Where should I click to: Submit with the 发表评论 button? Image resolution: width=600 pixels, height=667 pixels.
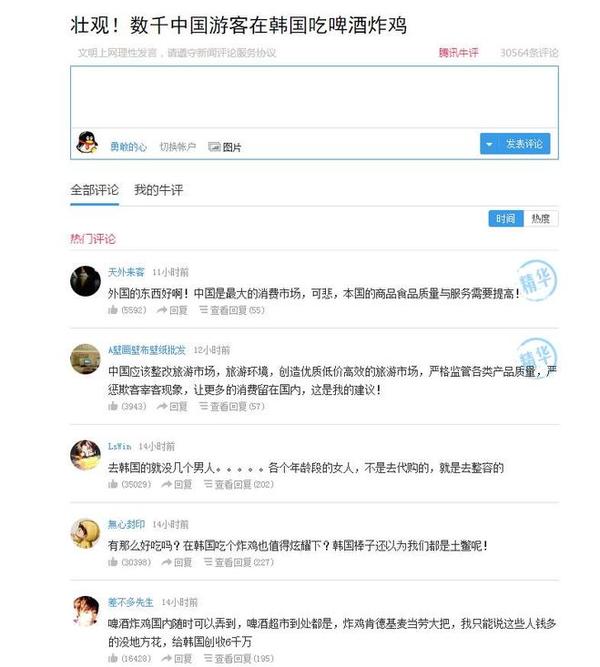(524, 144)
